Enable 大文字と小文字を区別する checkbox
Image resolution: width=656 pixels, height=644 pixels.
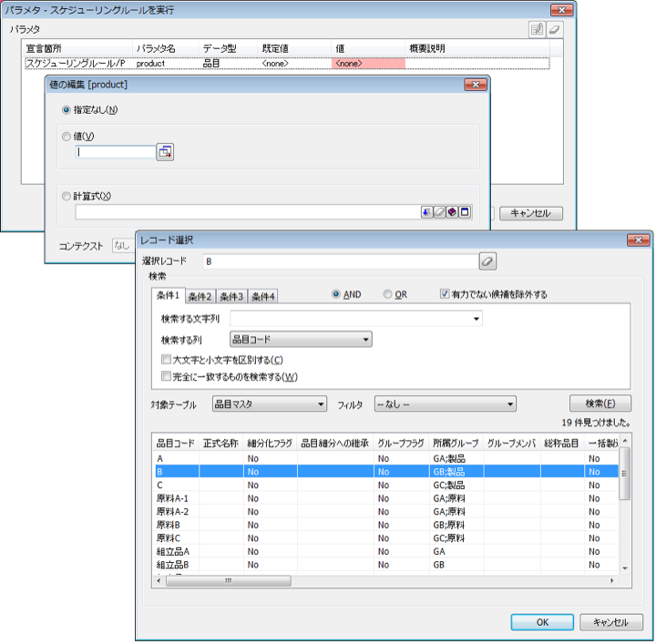click(166, 360)
